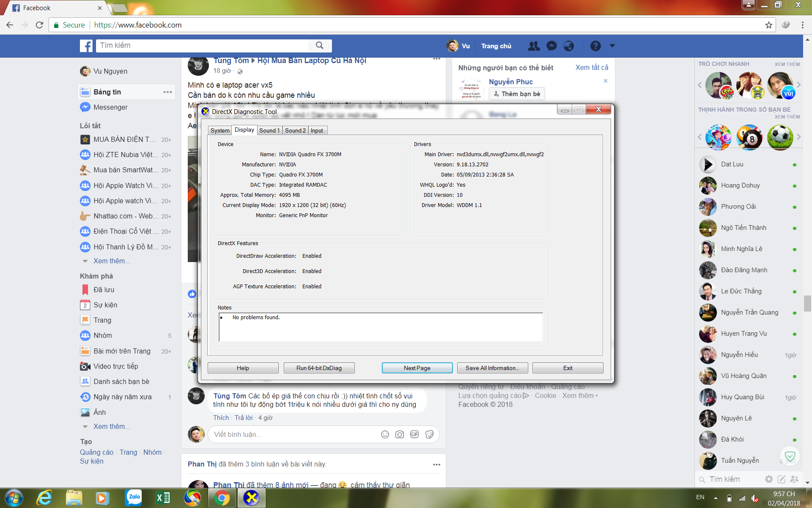Open the Bảng tin three-dots options menu
The image size is (812, 508).
coord(167,92)
